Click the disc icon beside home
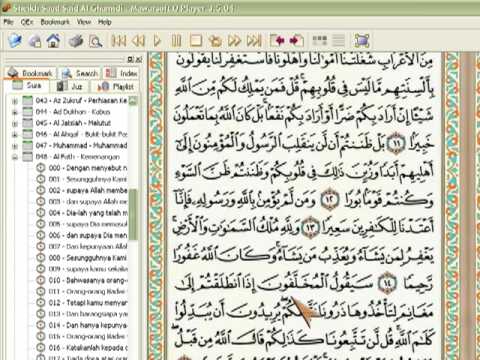The width and height of the screenshot is (480, 360). pyautogui.click(x=35, y=41)
